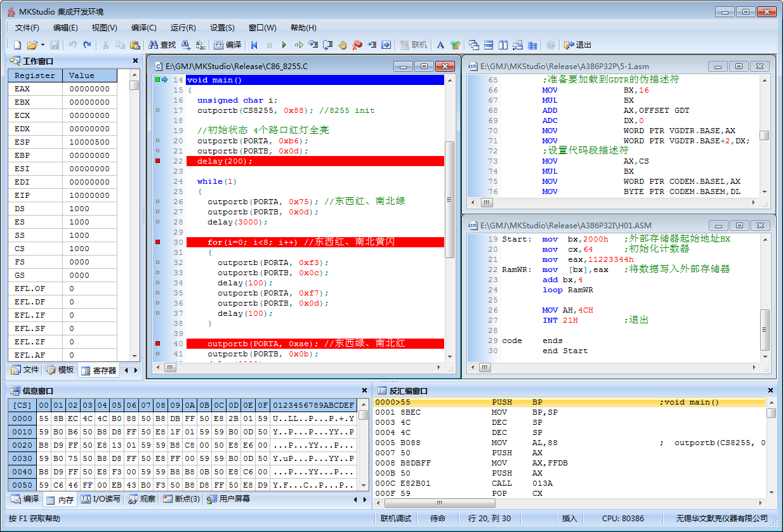Toggle breakpoint marker at line 40
783x532 pixels.
pos(158,344)
